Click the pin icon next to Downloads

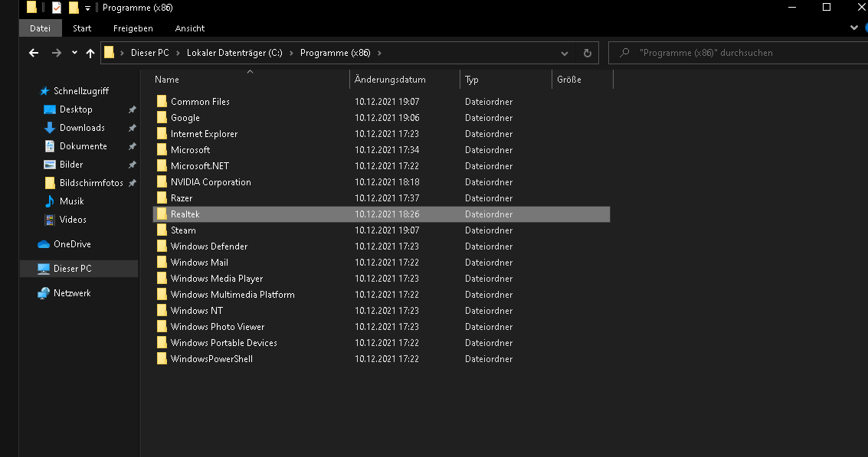(x=133, y=129)
